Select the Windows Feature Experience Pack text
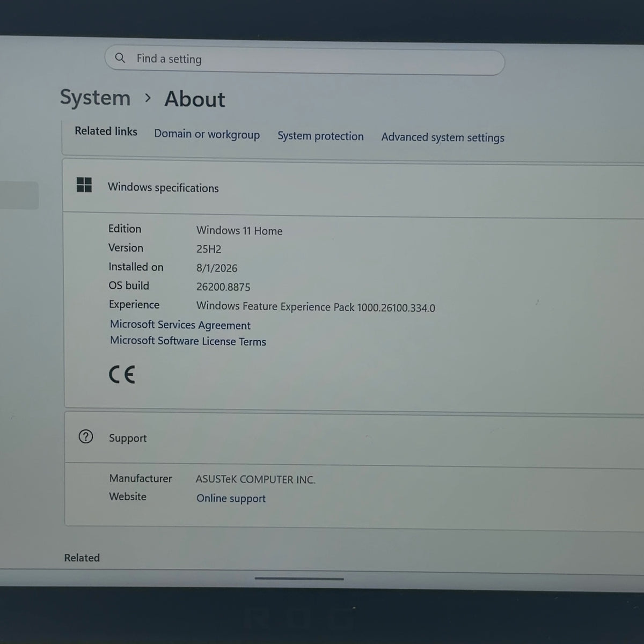The width and height of the screenshot is (644, 644). (x=316, y=306)
